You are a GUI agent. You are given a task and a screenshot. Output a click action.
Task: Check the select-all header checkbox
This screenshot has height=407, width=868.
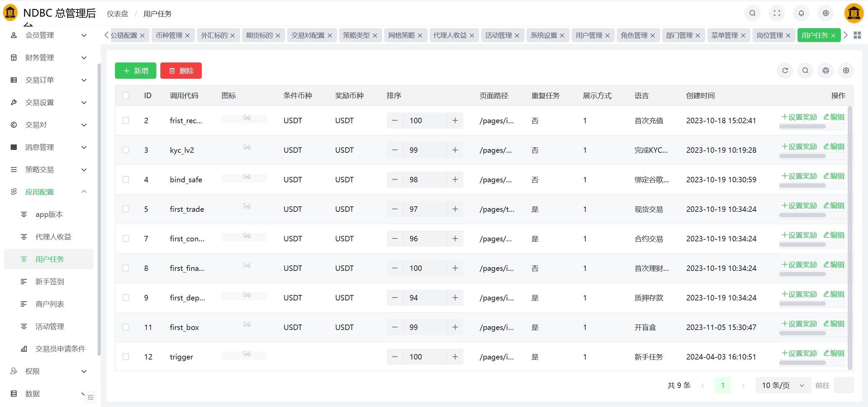click(125, 96)
